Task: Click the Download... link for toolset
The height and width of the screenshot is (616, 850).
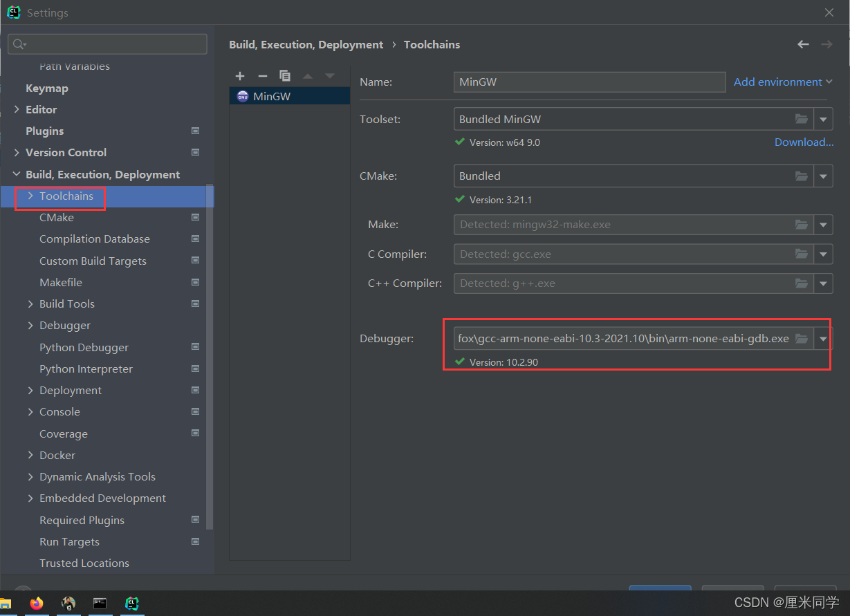Action: pos(804,142)
